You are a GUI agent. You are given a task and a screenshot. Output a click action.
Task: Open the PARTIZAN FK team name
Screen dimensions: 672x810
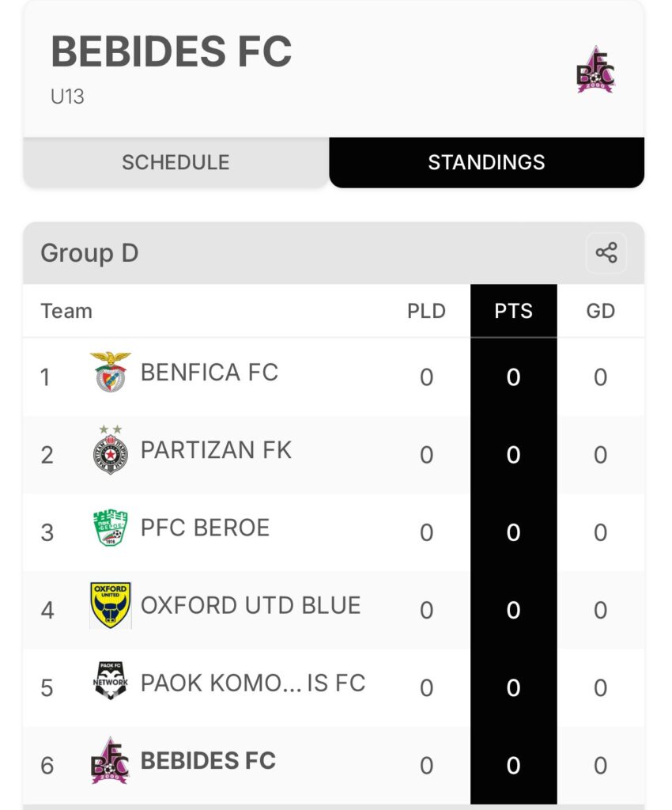point(217,450)
